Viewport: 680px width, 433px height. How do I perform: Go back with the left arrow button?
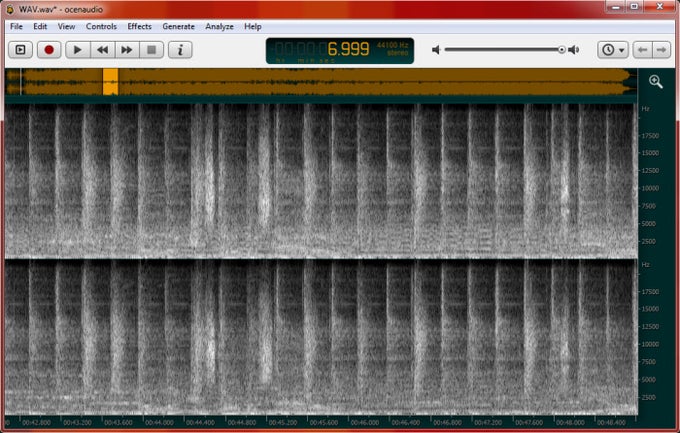point(642,50)
